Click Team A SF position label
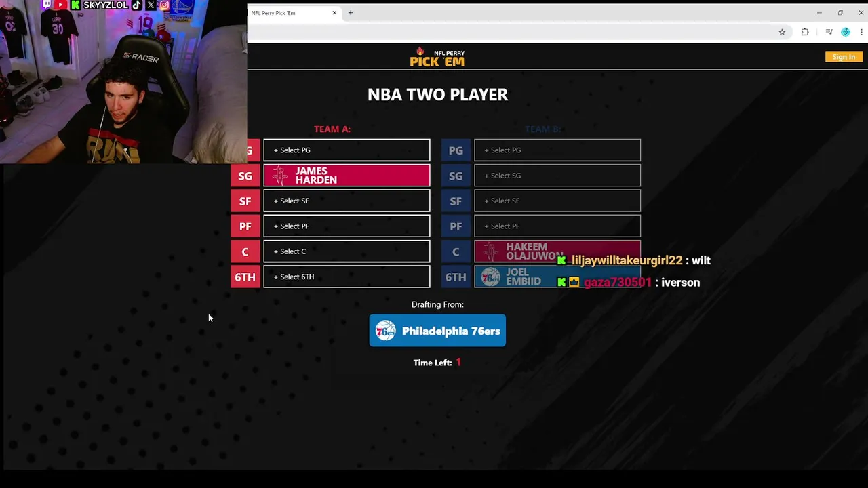 point(245,201)
